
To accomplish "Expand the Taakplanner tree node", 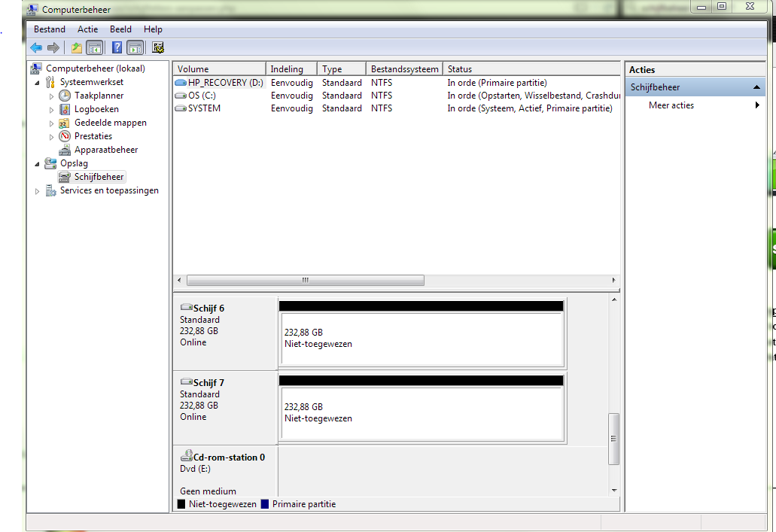I will click(x=51, y=96).
